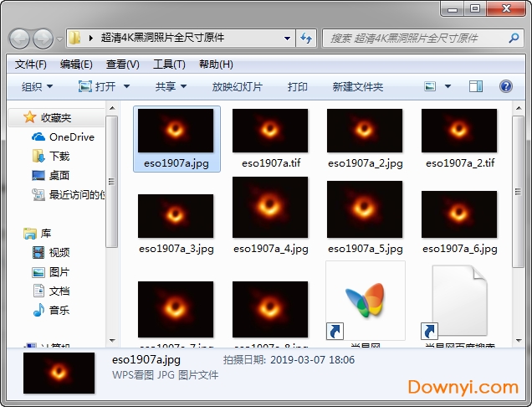532x407 pixels.
Task: Click the Forward navigation arrow button
Action: [x=42, y=39]
